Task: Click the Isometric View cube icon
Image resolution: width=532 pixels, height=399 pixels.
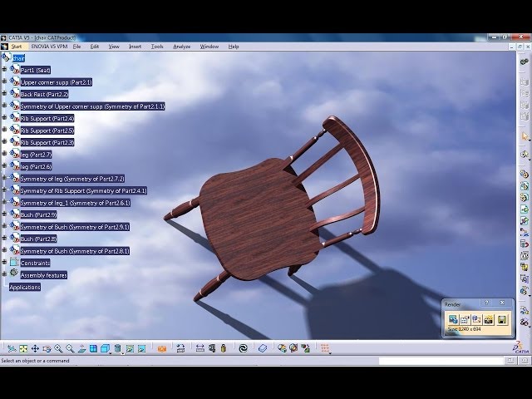Action: point(106,348)
